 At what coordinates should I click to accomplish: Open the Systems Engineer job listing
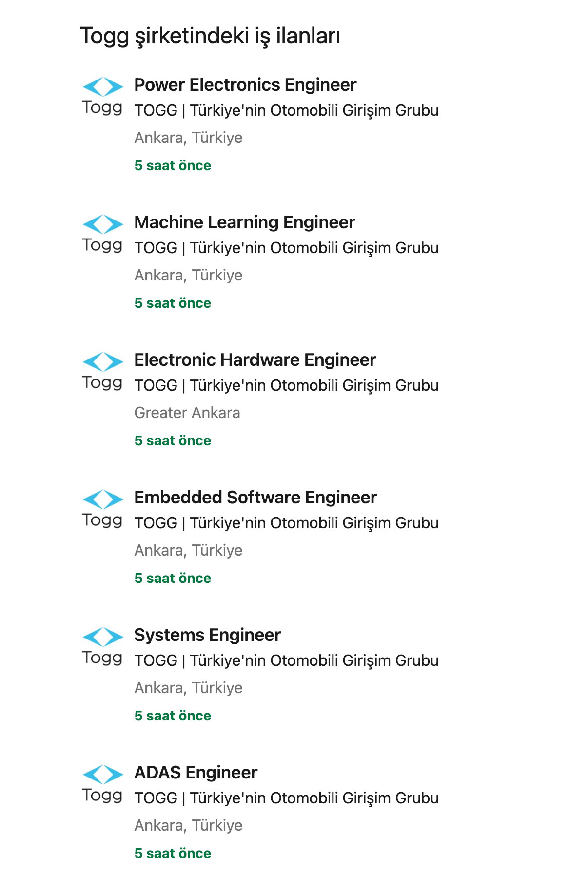(x=207, y=635)
